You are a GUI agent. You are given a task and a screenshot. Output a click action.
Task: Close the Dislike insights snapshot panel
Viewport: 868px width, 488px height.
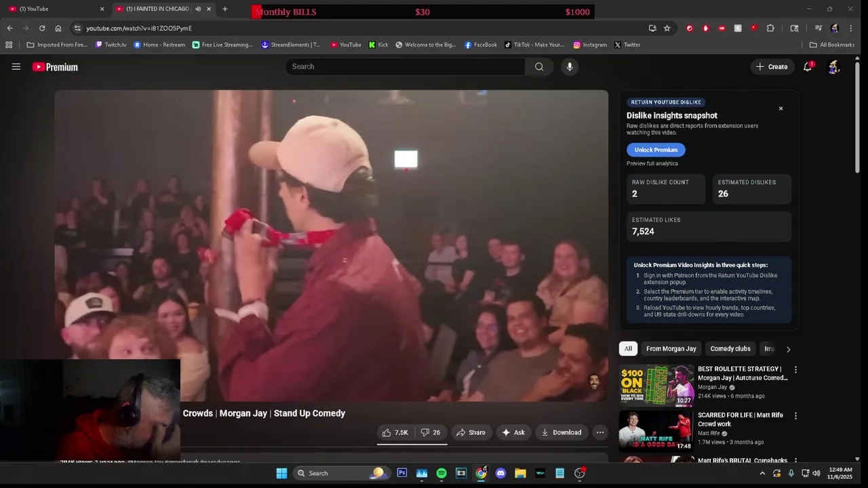pyautogui.click(x=781, y=108)
